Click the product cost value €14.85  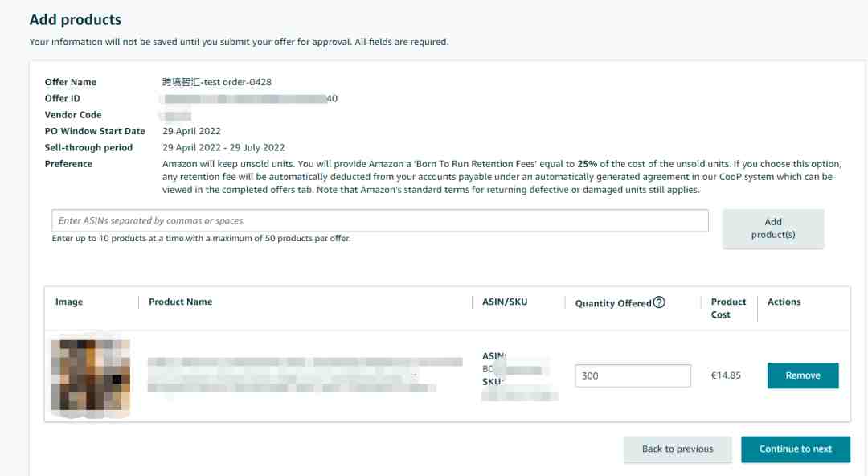(x=726, y=375)
